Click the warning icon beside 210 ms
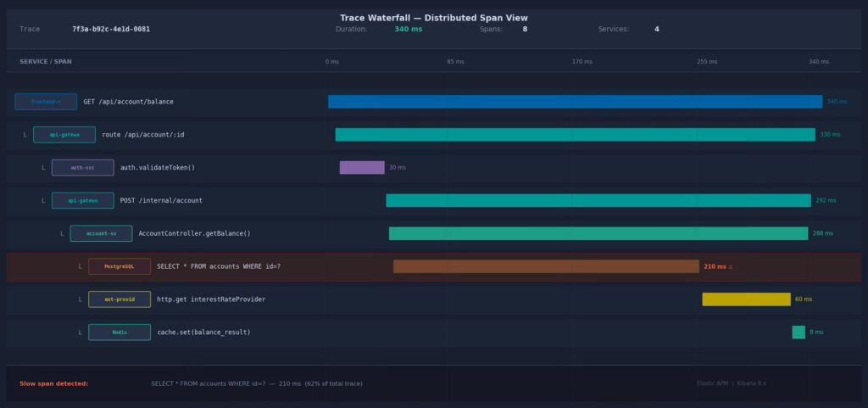The height and width of the screenshot is (408, 868). pyautogui.click(x=731, y=266)
